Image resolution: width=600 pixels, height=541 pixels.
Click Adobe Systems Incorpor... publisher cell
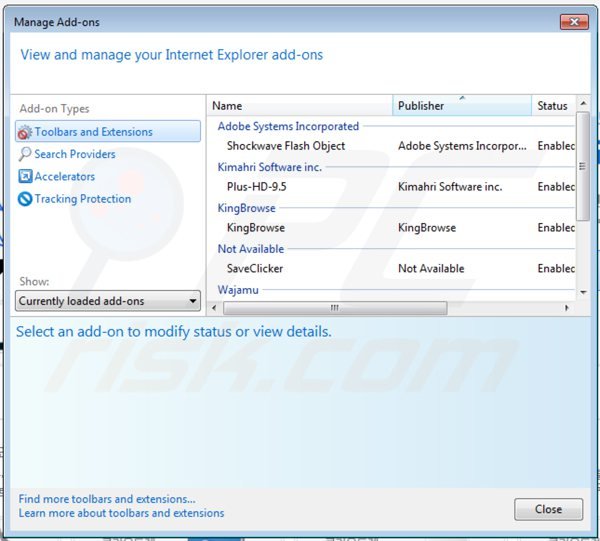[x=462, y=146]
